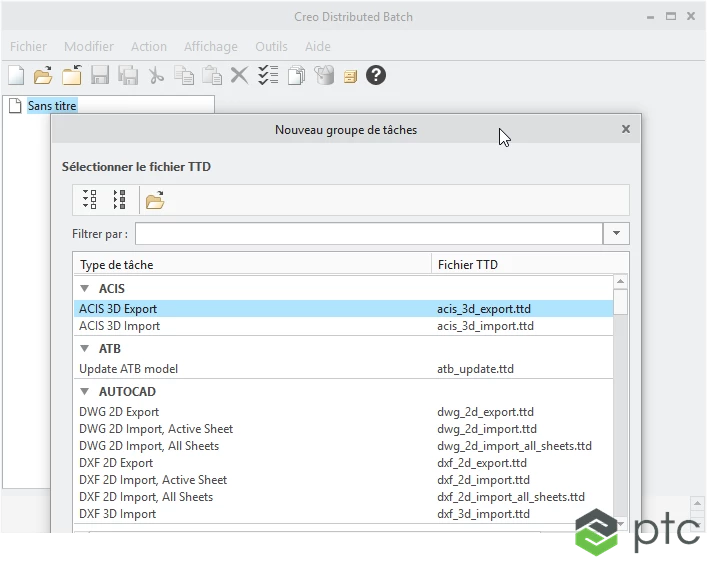707x563 pixels.
Task: Click the New file toolbar icon
Action: [x=16, y=75]
